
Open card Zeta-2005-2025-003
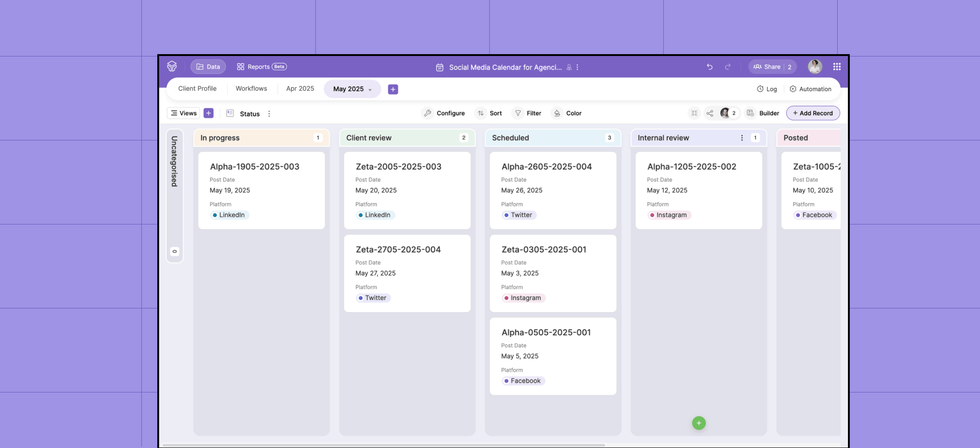[x=407, y=190]
